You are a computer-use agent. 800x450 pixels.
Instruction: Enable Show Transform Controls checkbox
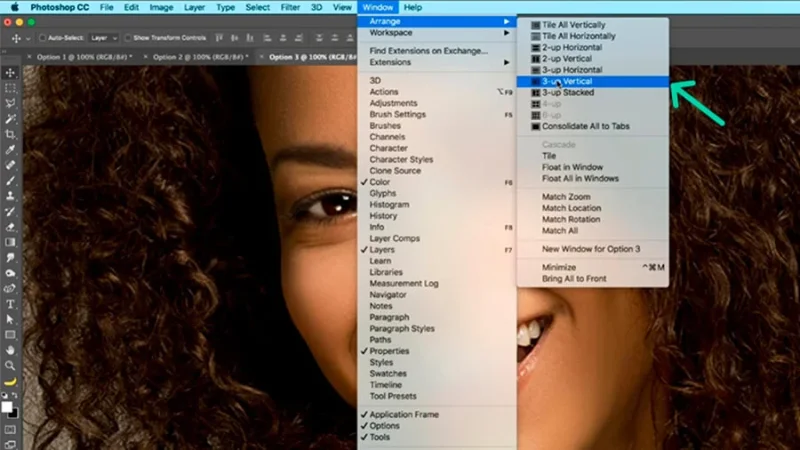[x=128, y=38]
